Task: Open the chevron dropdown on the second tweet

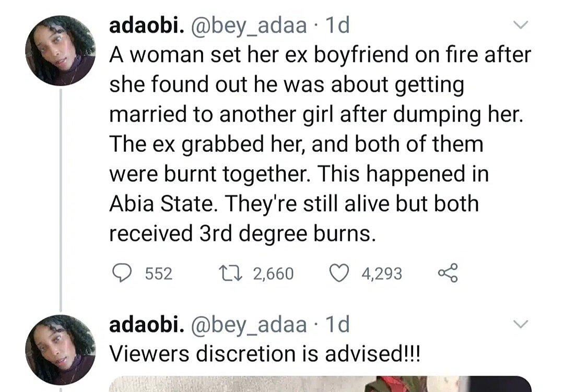Action: 521,324
